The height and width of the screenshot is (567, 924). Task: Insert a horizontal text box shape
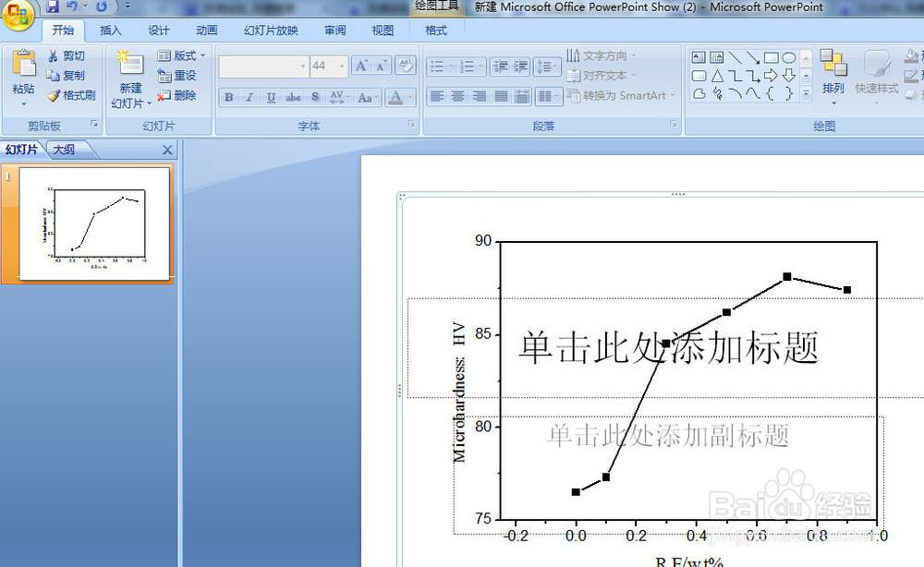[x=699, y=57]
